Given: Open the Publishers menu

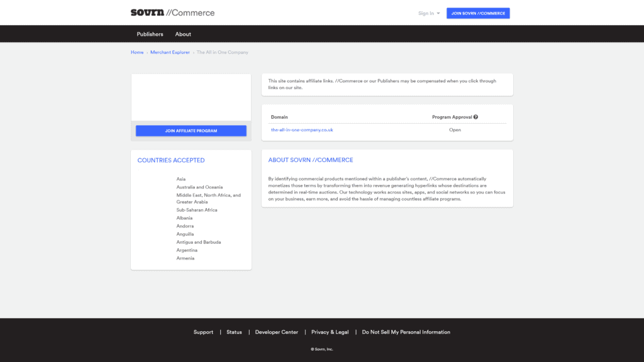Looking at the screenshot, I should click(150, 34).
